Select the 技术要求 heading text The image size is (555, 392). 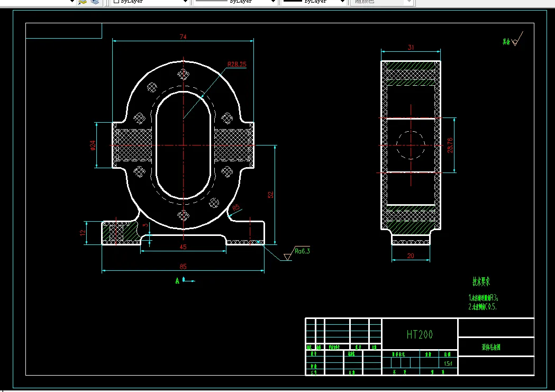(x=481, y=281)
